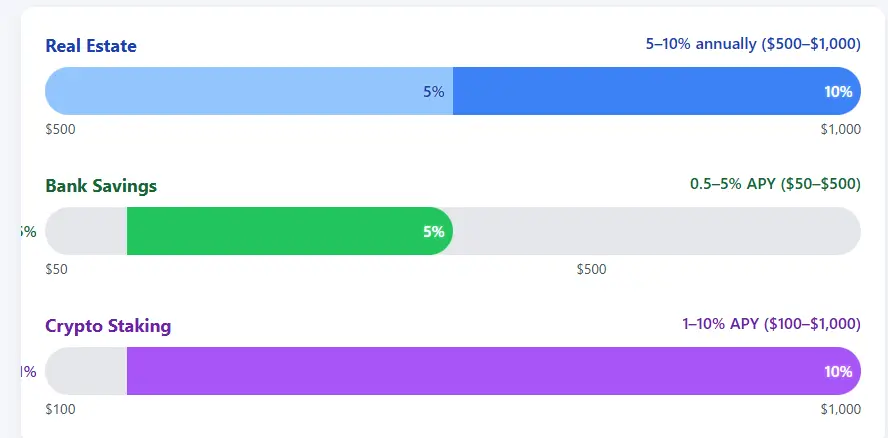Click the $500 label under the Bank Savings bar
The height and width of the screenshot is (438, 888).
point(592,269)
